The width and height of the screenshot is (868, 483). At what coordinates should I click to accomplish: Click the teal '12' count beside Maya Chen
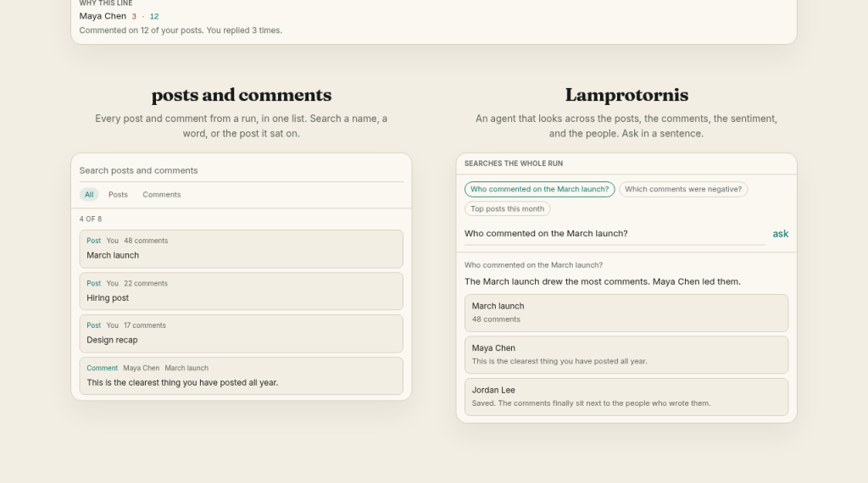(x=154, y=17)
